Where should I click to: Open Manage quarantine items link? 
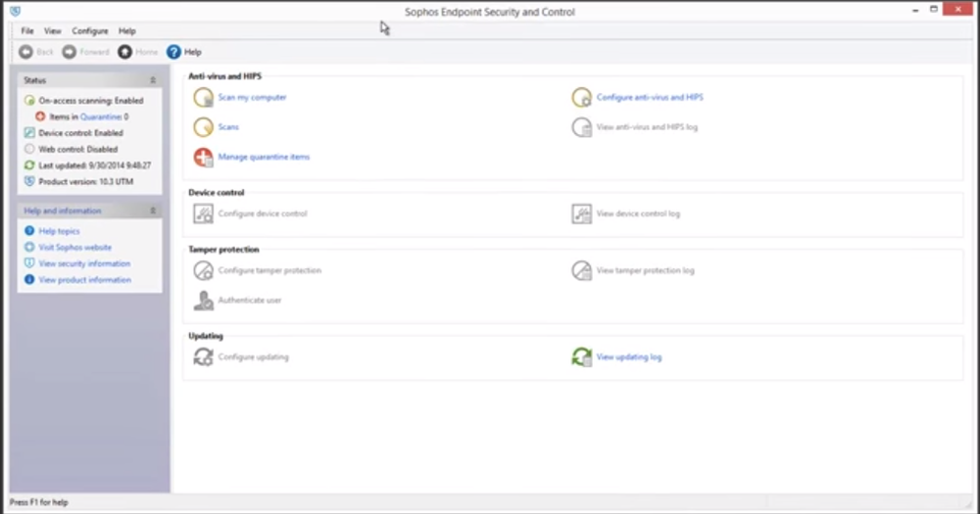coord(264,157)
